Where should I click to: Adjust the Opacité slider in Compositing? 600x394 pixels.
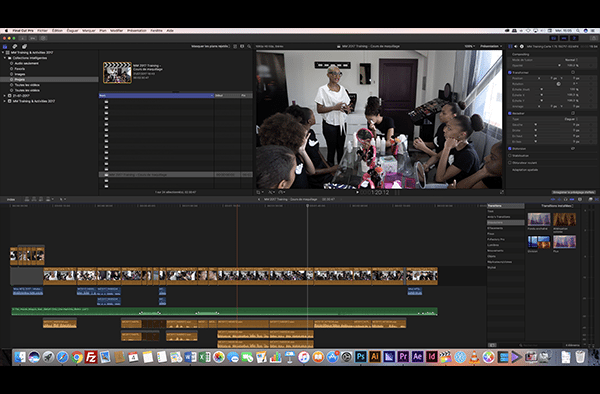click(547, 65)
